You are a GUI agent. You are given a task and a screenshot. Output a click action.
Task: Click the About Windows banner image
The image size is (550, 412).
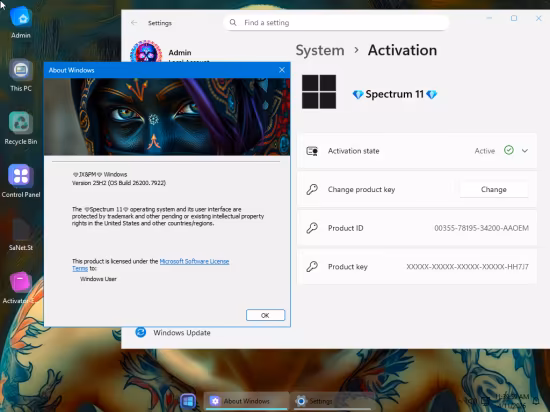click(167, 117)
